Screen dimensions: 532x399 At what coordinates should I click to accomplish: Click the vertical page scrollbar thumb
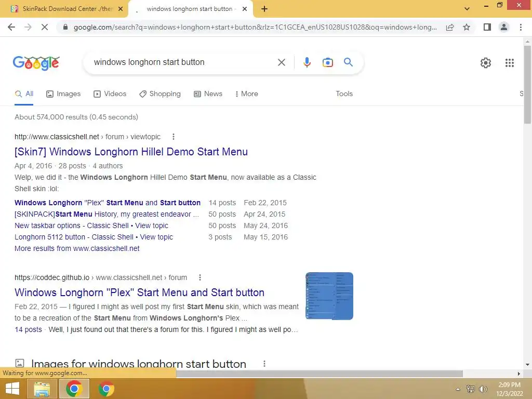pos(527,85)
